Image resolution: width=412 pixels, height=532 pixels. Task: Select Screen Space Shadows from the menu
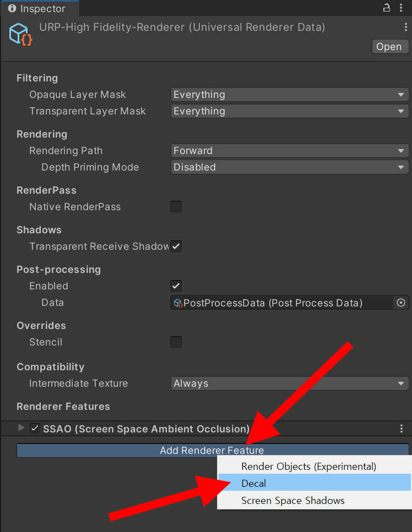[314, 501]
